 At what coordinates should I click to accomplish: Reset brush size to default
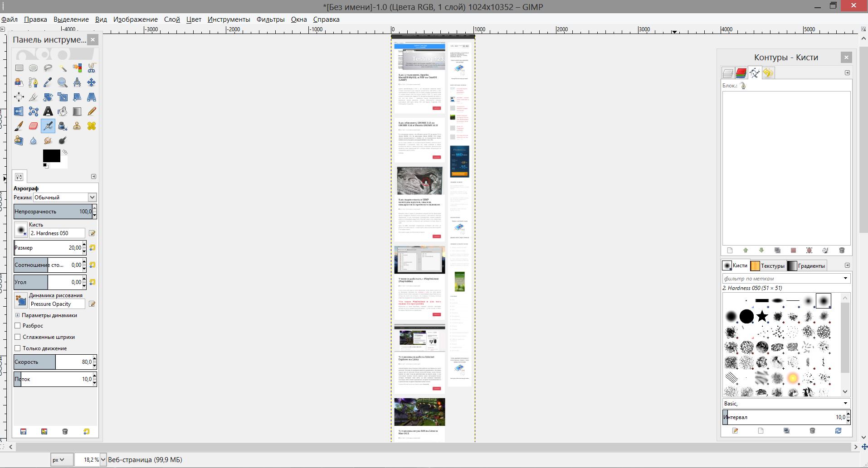(93, 248)
